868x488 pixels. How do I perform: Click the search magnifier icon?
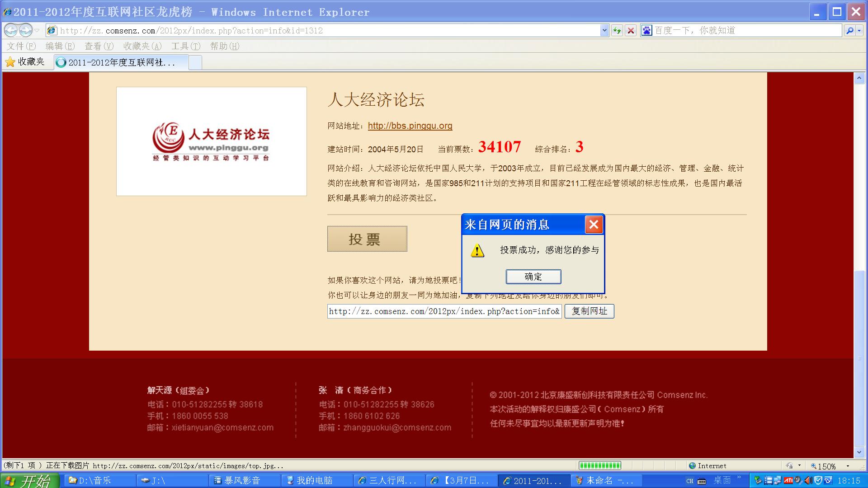coord(849,31)
